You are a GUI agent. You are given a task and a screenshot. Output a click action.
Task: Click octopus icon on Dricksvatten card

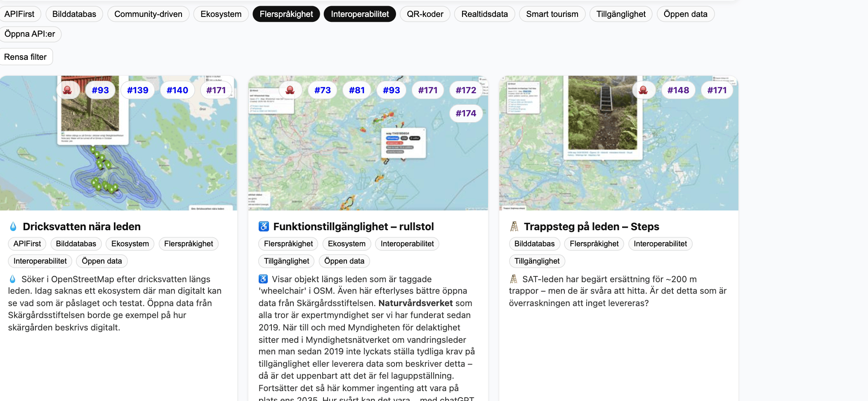[x=68, y=90]
